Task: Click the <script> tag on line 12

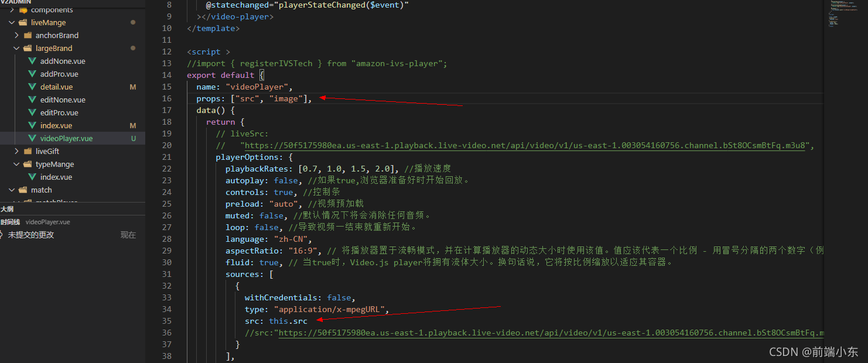Action: pos(209,52)
